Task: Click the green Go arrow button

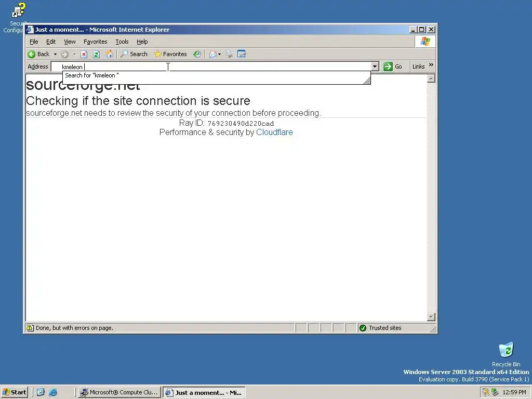Action: pyautogui.click(x=393, y=66)
